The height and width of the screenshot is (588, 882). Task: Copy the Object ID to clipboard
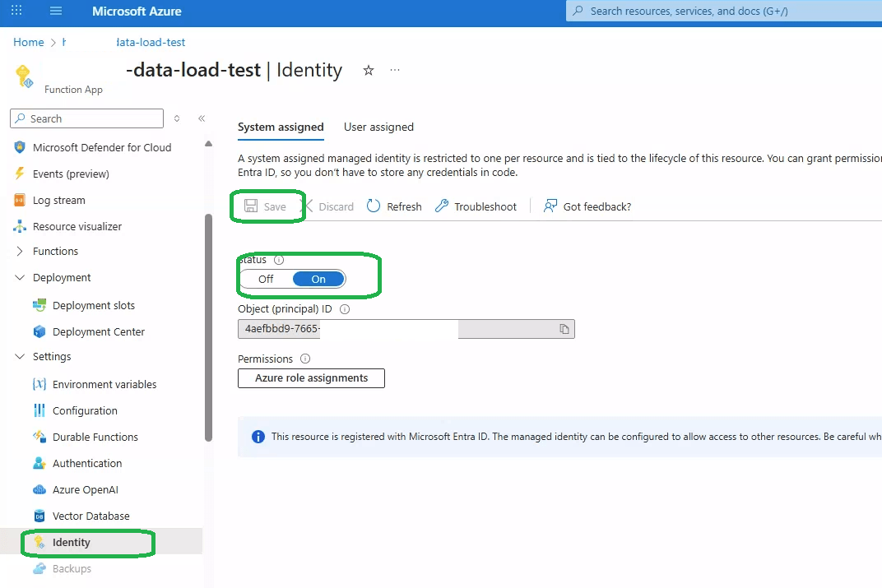tap(564, 329)
